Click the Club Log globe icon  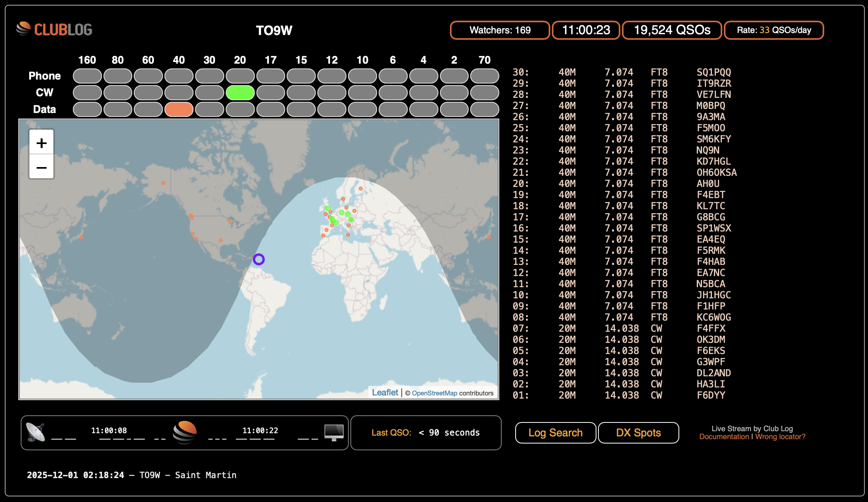(185, 432)
